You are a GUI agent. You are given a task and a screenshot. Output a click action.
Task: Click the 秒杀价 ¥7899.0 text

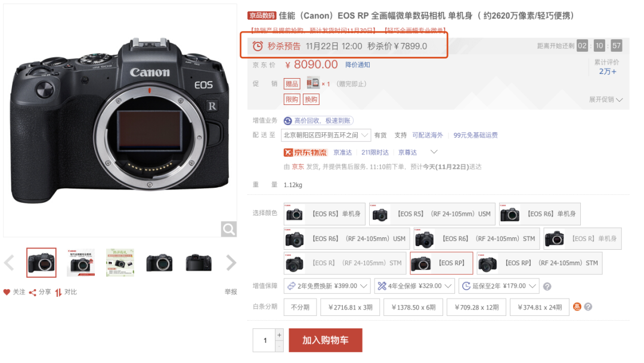397,46
